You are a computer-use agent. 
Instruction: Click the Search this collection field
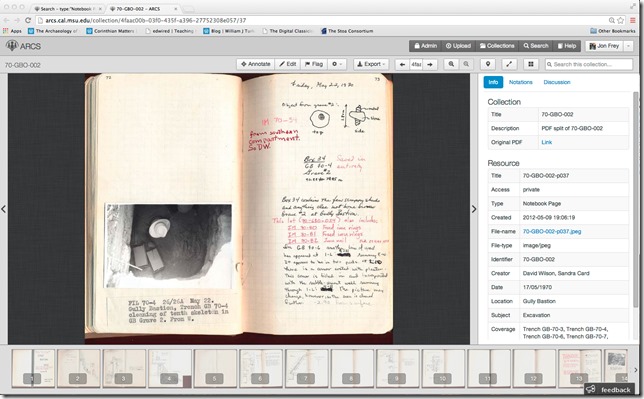click(589, 65)
